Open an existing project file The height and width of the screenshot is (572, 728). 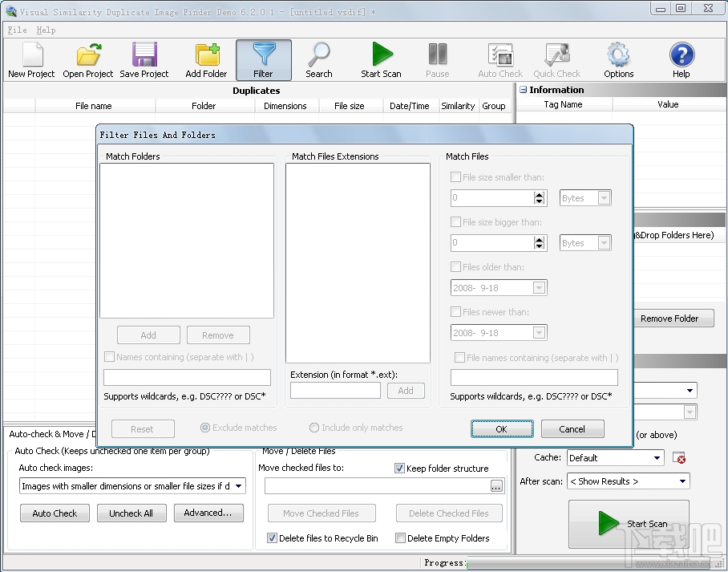pos(87,59)
